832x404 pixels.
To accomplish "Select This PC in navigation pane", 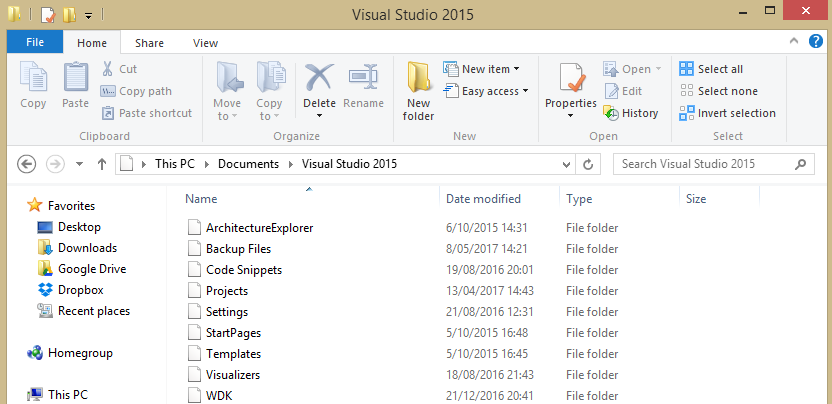I will (57, 394).
